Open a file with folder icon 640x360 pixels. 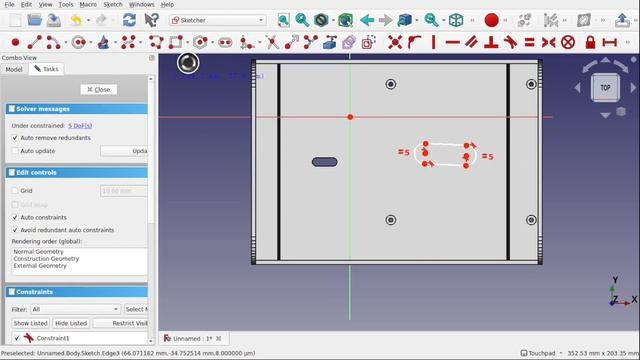coord(35,20)
